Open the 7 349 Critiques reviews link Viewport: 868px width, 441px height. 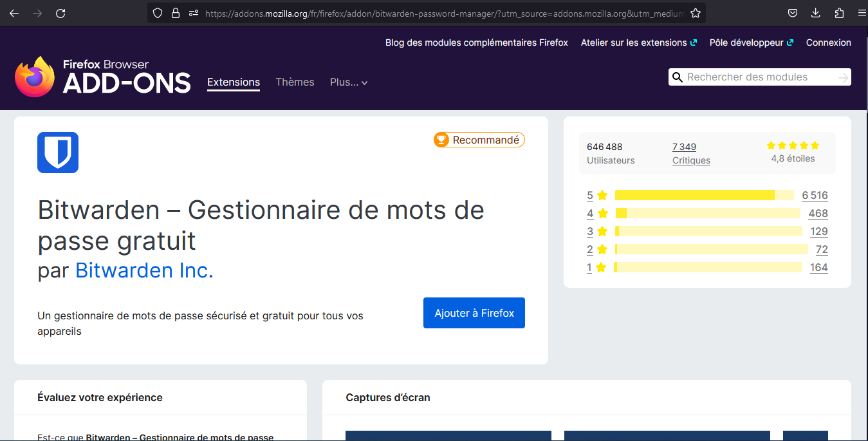pos(691,153)
